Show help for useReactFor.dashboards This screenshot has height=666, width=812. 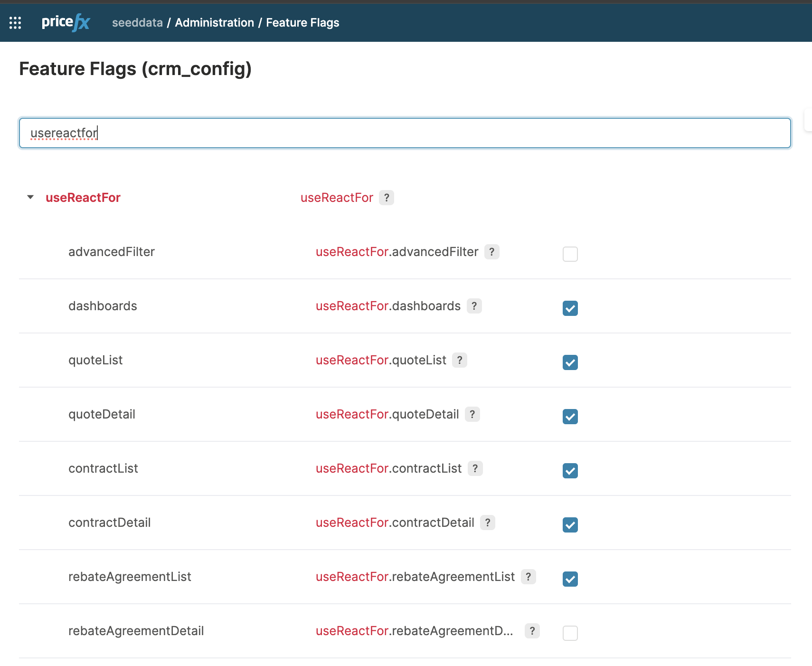474,306
